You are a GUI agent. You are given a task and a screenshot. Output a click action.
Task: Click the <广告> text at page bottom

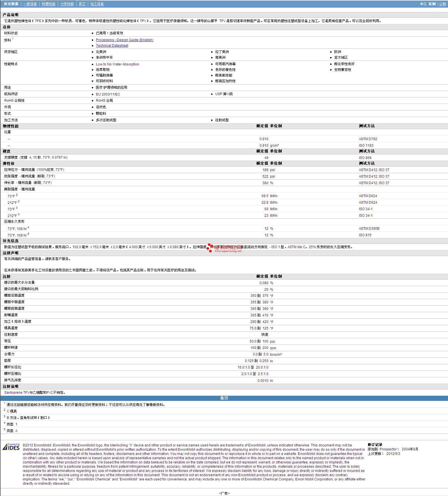tap(224, 493)
